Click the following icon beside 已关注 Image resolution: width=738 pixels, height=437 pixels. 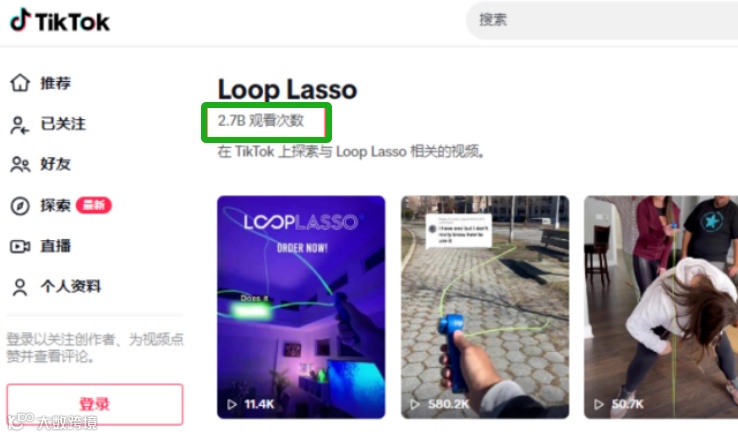(20, 125)
